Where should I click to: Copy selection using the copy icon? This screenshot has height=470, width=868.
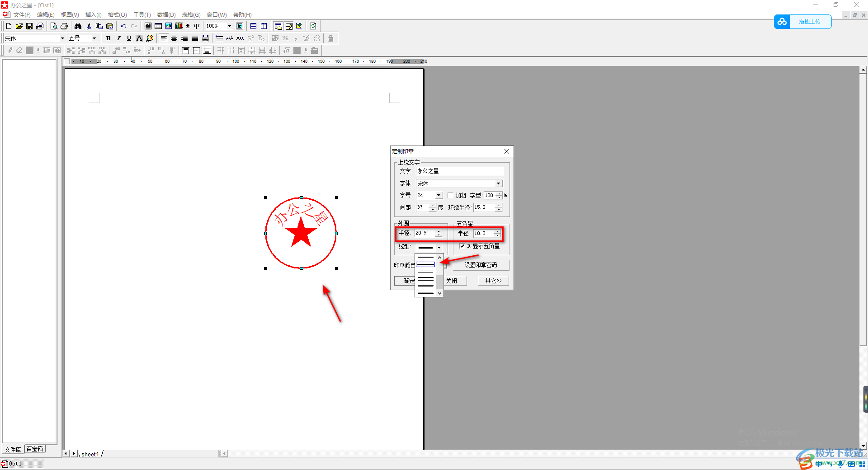pos(99,26)
